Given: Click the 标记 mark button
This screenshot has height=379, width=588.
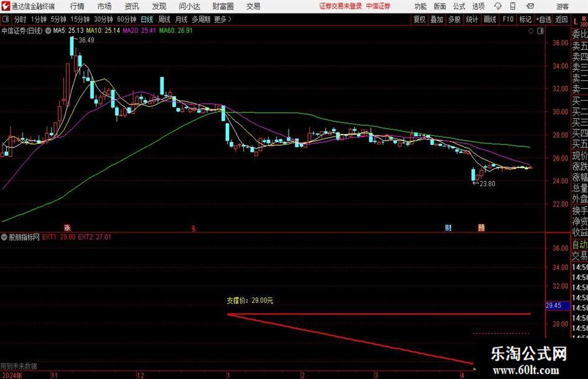Looking at the screenshot, I should (x=525, y=19).
